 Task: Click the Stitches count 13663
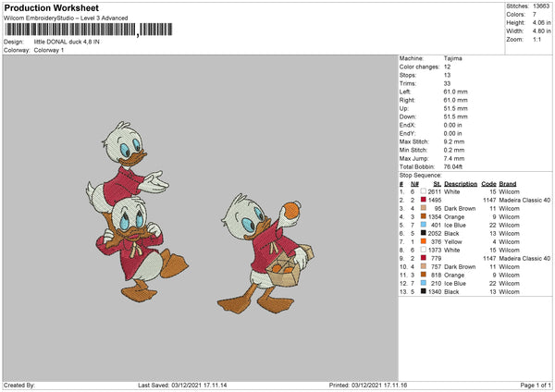point(541,6)
